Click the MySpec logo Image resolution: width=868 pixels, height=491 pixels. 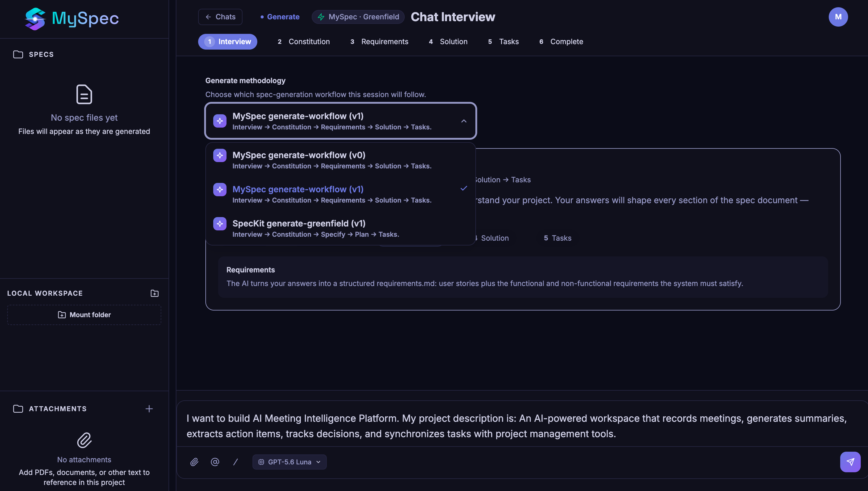(x=72, y=18)
